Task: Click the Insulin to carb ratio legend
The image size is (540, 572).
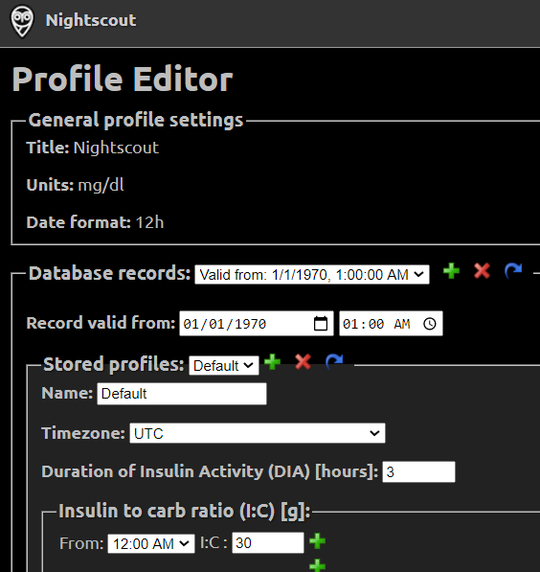Action: click(185, 511)
